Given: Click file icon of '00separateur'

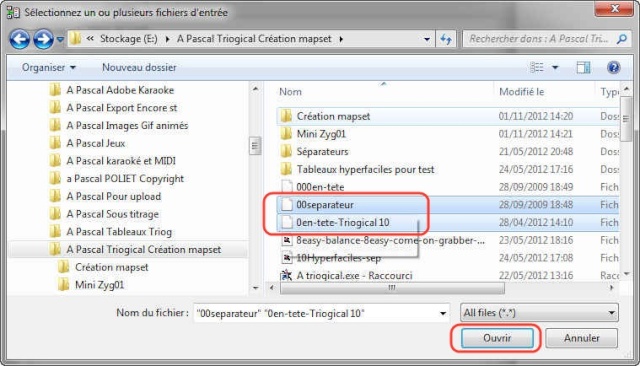Looking at the screenshot, I should (x=287, y=205).
